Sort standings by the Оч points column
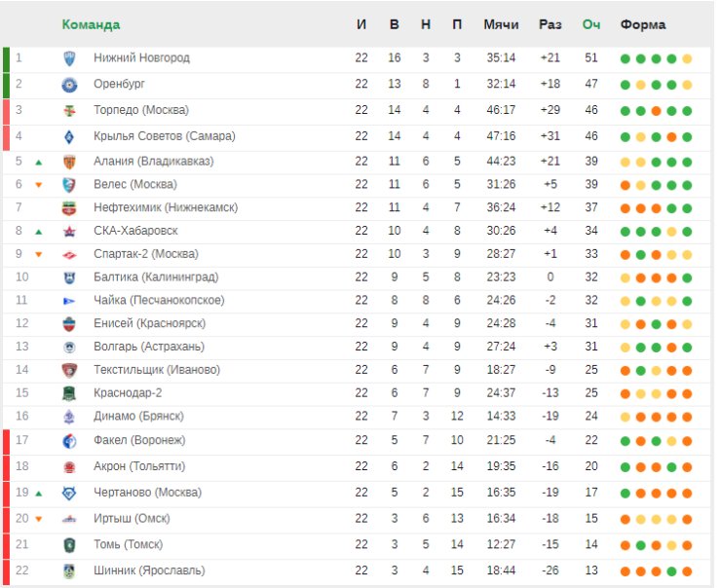 point(590,24)
